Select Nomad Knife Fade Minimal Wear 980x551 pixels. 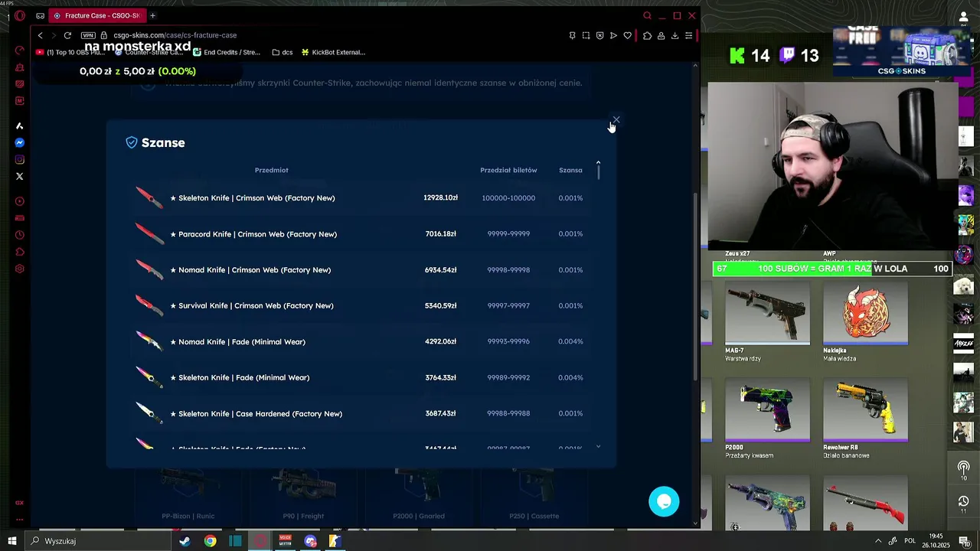tap(361, 342)
